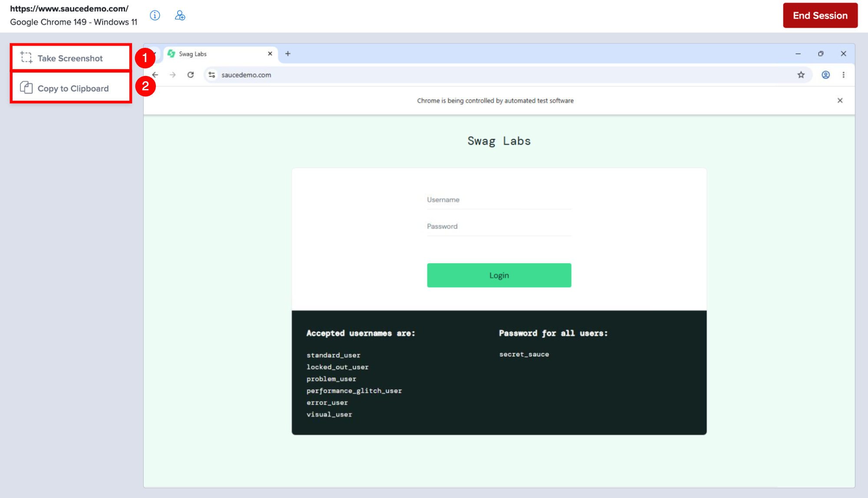Close the Swag Labs tab
Image resolution: width=868 pixels, height=498 pixels.
tap(270, 54)
